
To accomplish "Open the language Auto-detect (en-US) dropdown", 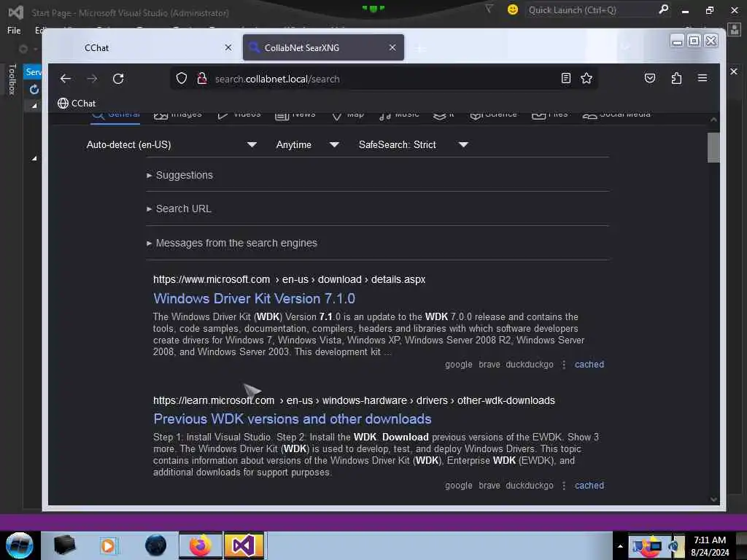I will point(171,145).
